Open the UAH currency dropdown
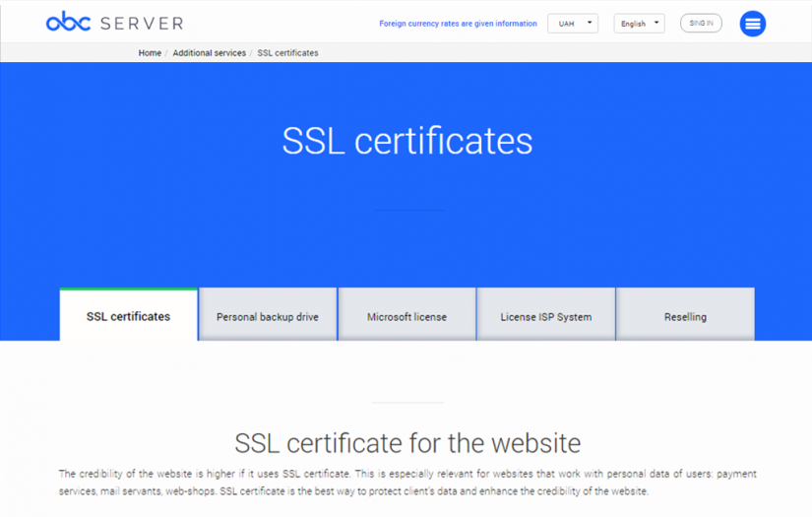 tap(573, 24)
